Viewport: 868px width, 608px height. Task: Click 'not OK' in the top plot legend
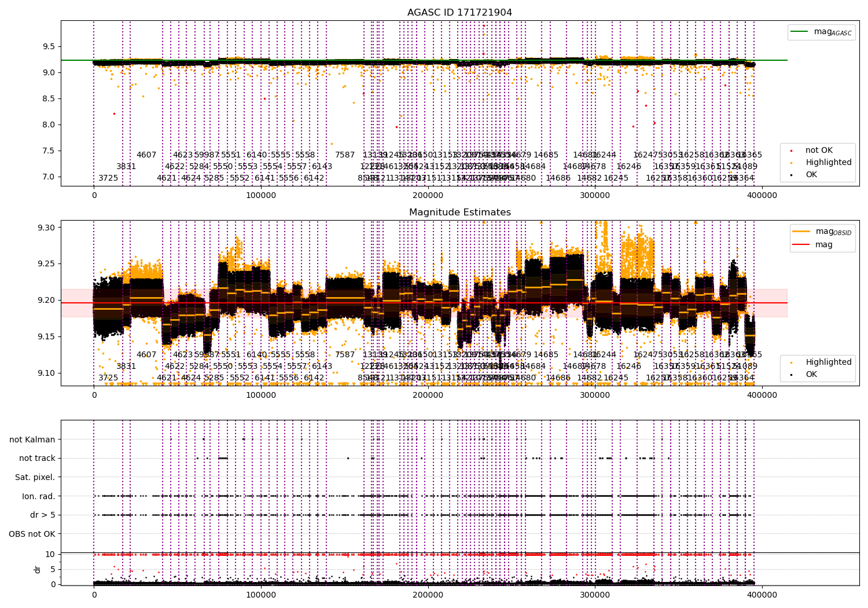pyautogui.click(x=819, y=151)
